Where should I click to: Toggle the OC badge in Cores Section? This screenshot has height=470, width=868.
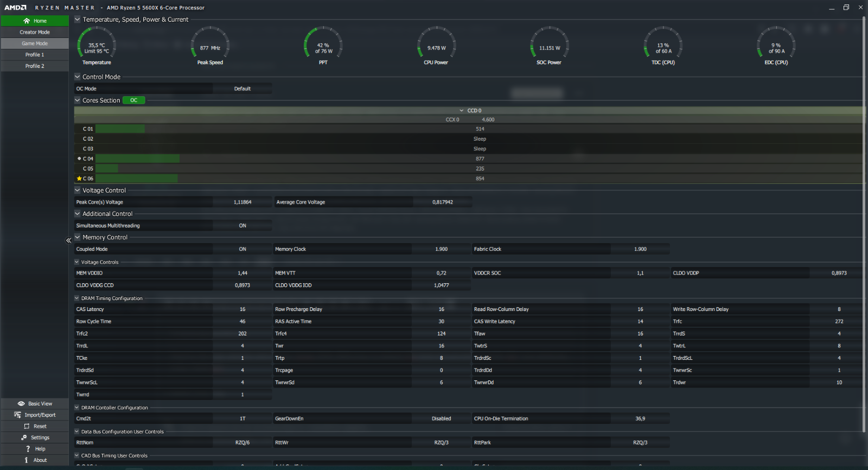(x=134, y=100)
